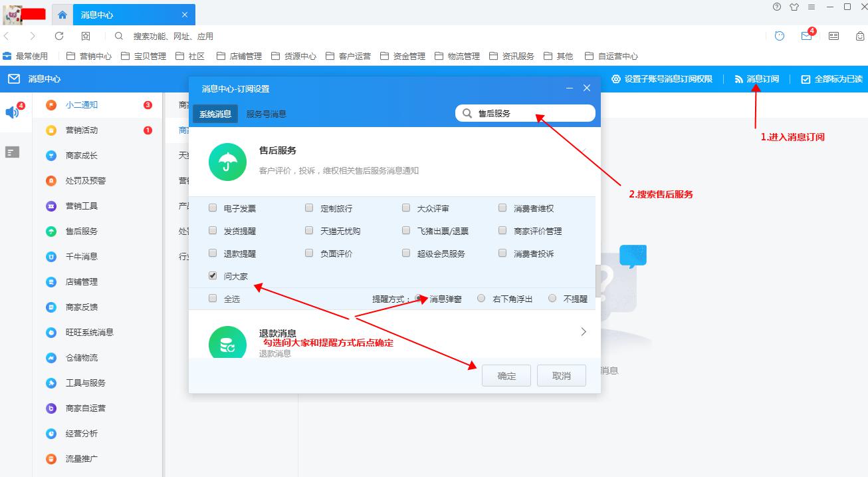868x477 pixels.
Task: Check the 负面评价 checkbox
Action: [x=309, y=253]
